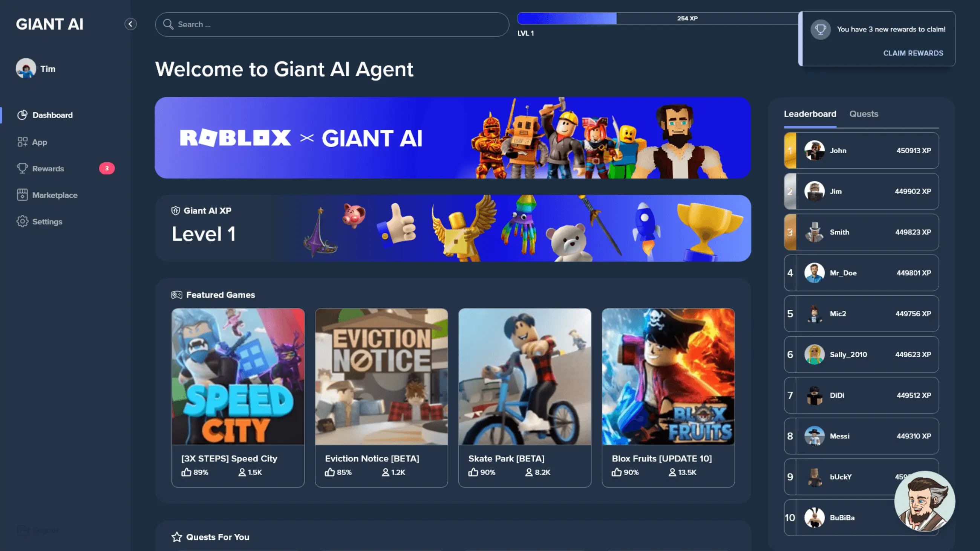This screenshot has width=980, height=551.
Task: Click the Roblox x Giant AI banner
Action: click(453, 137)
